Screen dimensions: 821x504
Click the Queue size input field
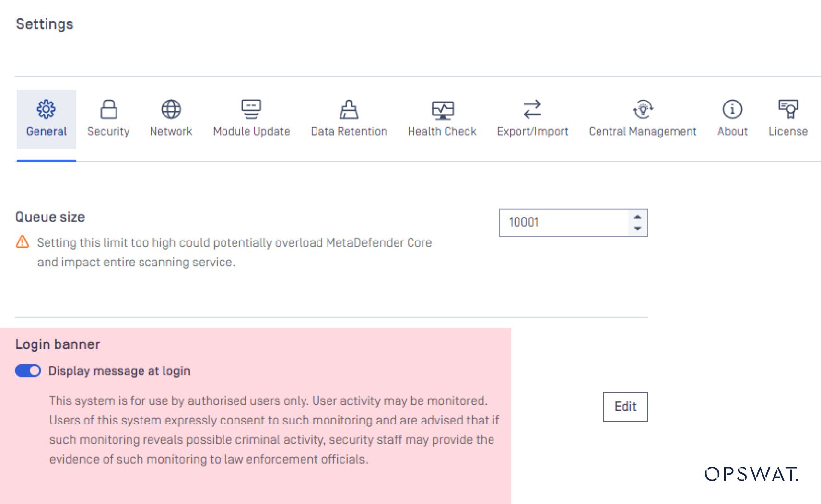click(563, 222)
